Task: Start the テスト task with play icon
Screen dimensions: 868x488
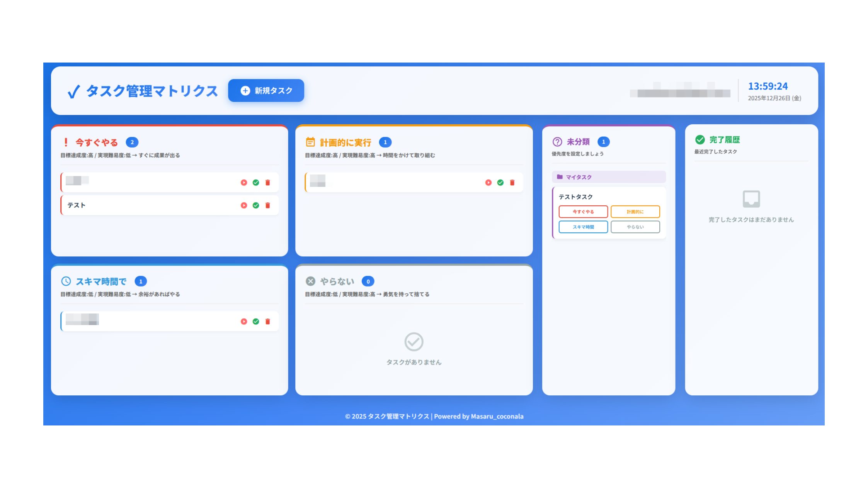Action: coord(244,205)
